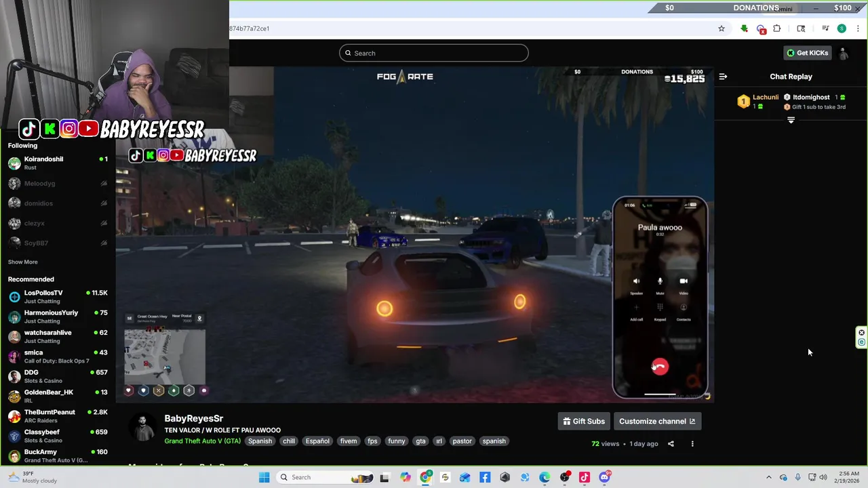868x488 pixels.
Task: Open followed channel Koirandoshil
Action: click(58, 163)
